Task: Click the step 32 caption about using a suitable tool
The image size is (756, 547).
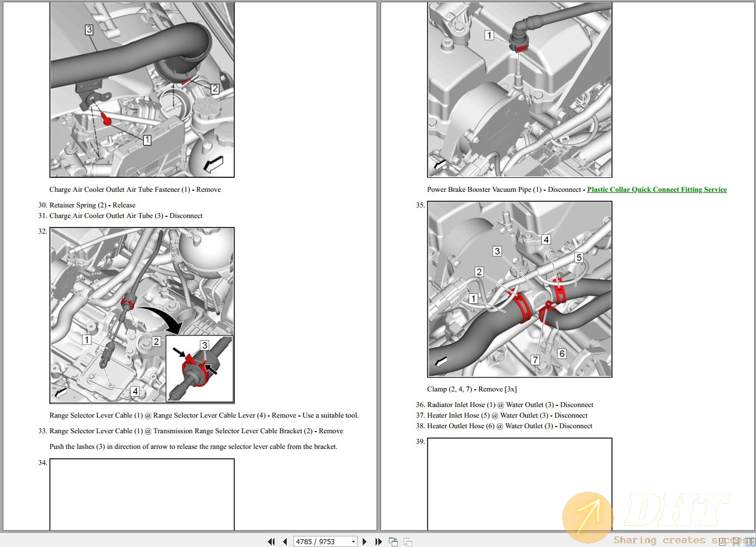Action: 204,415
